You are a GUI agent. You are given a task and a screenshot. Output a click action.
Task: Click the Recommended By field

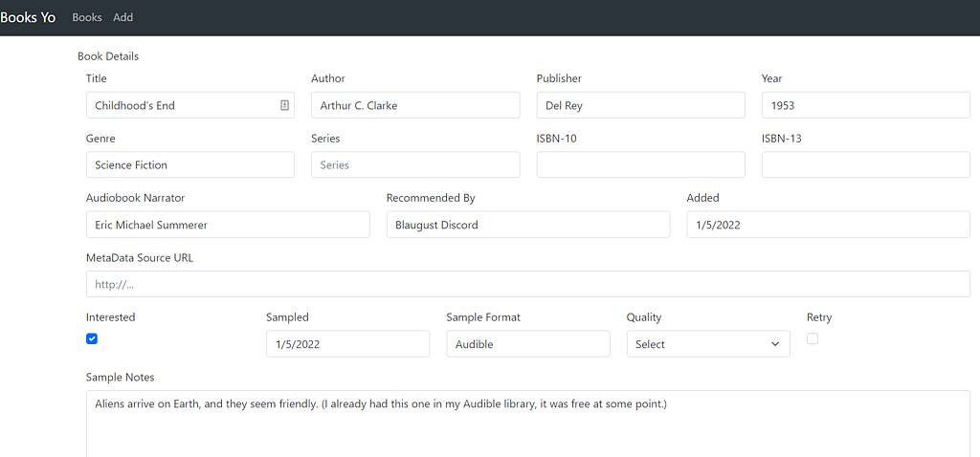pos(528,225)
